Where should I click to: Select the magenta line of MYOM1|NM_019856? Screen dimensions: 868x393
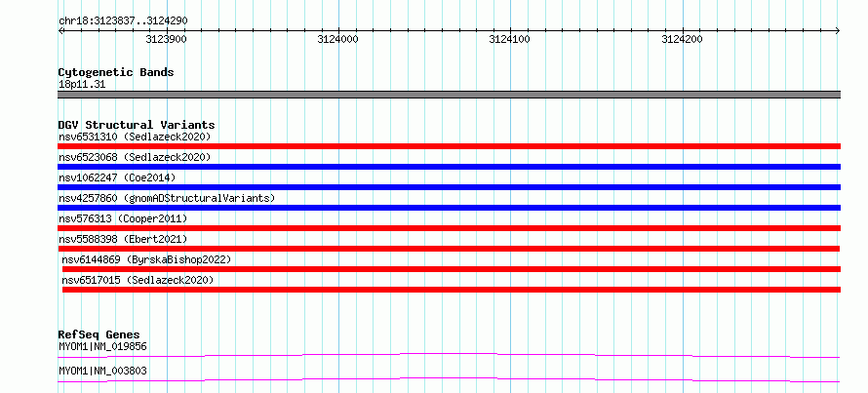click(x=449, y=355)
